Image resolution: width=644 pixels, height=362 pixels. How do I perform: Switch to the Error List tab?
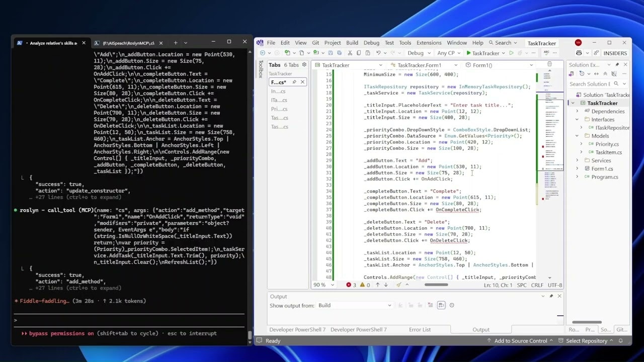(420, 329)
